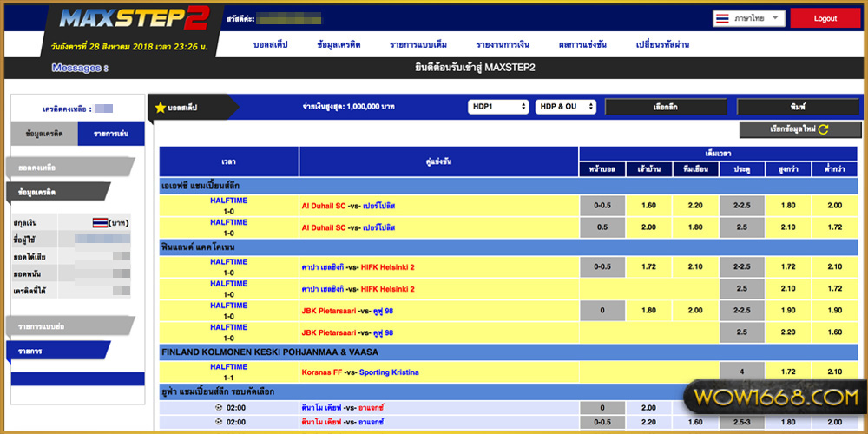Open the HDP1 dropdown
868x434 pixels.
(x=498, y=107)
